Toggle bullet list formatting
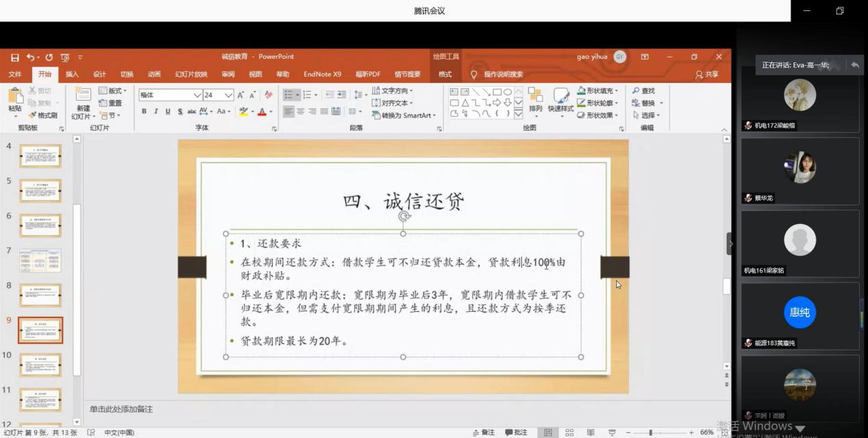The width and height of the screenshot is (868, 438). click(x=291, y=95)
